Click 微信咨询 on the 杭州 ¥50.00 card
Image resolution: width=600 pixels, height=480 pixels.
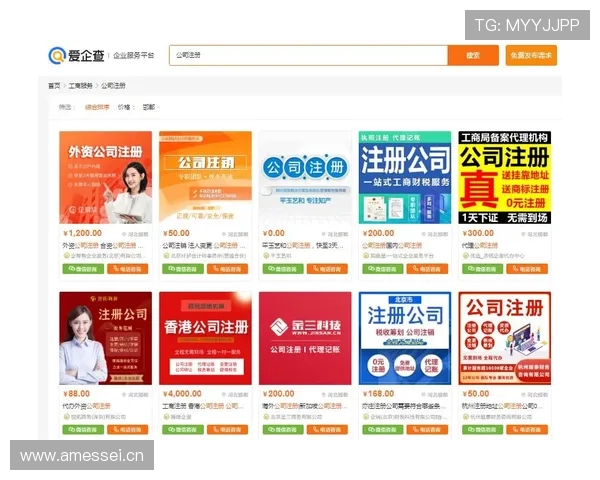[x=483, y=430]
